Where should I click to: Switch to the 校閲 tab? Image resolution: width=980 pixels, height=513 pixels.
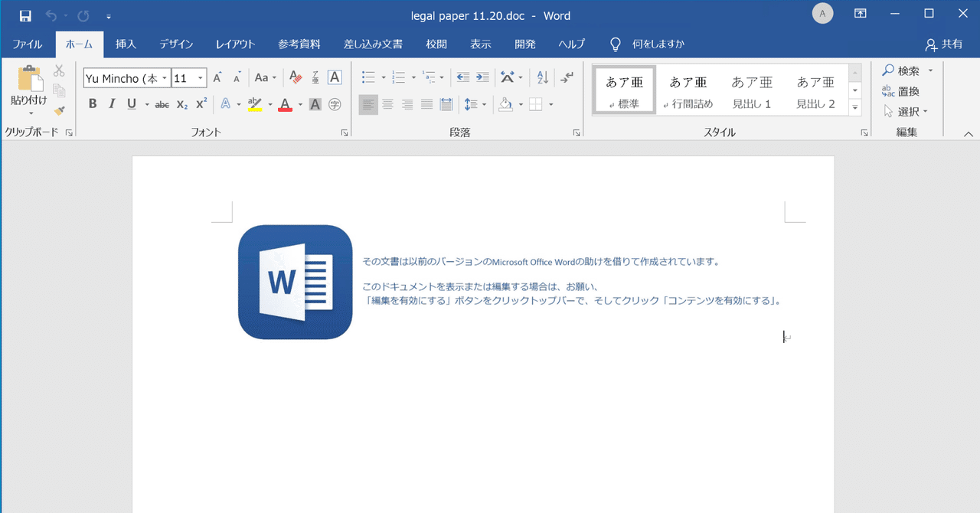click(436, 44)
